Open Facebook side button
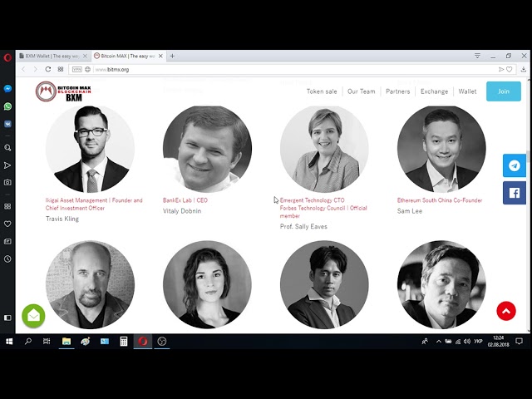Viewport: 532px width, 399px height. 515,193
